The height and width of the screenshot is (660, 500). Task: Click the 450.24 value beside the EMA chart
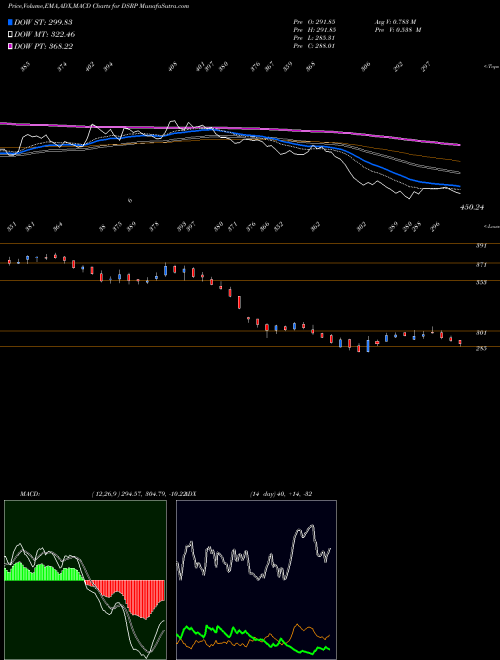coord(472,208)
